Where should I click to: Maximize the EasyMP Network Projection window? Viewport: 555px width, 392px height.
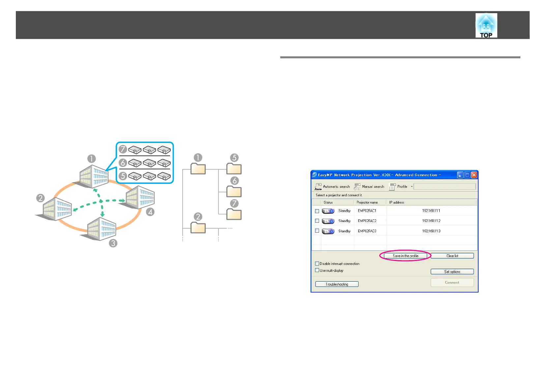(467, 175)
